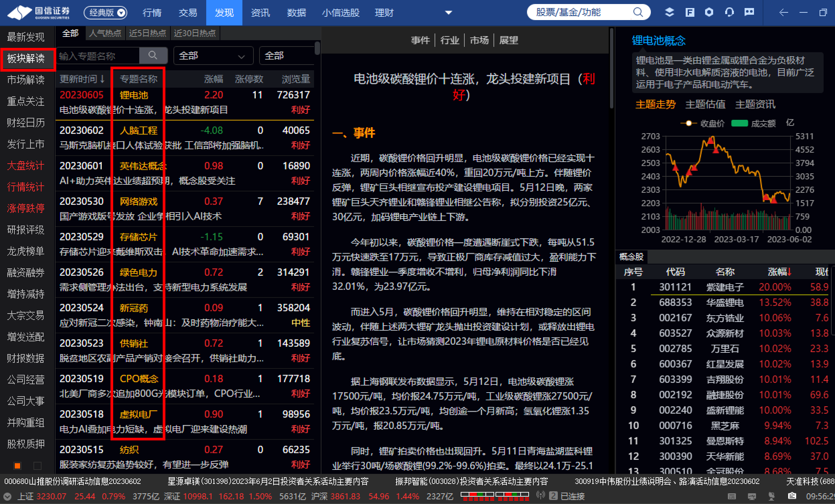This screenshot has height=504, width=835.
Task: Select the 人脑工程 topic row
Action: [185, 138]
